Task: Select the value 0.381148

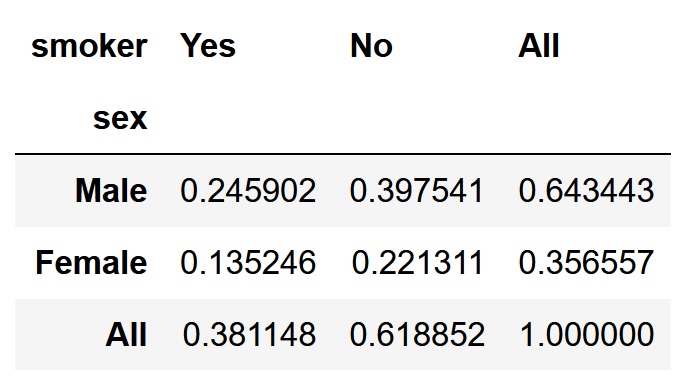Action: tap(249, 335)
